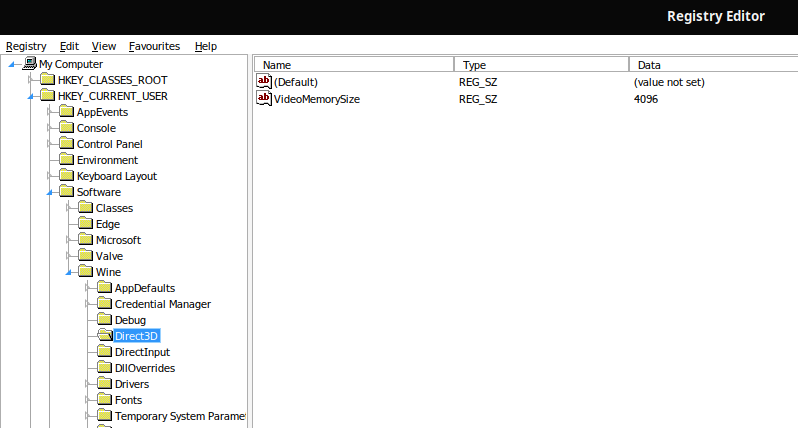Click the (Default) string value icon
Screen dimensions: 798x428
click(264, 81)
